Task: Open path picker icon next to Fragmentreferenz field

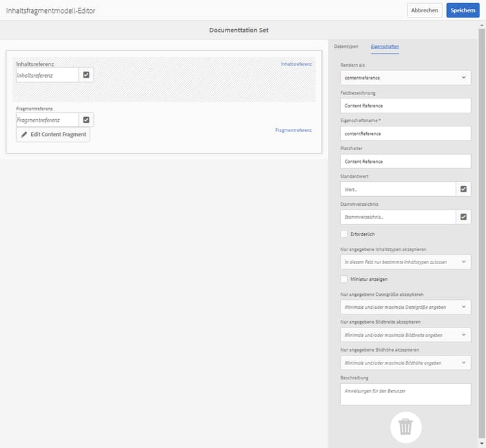Action: [86, 120]
